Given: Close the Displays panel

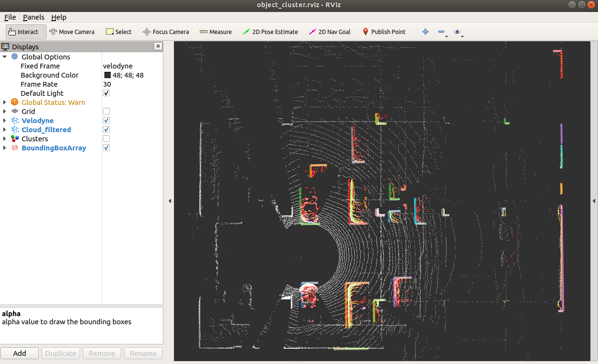Looking at the screenshot, I should click(x=158, y=46).
